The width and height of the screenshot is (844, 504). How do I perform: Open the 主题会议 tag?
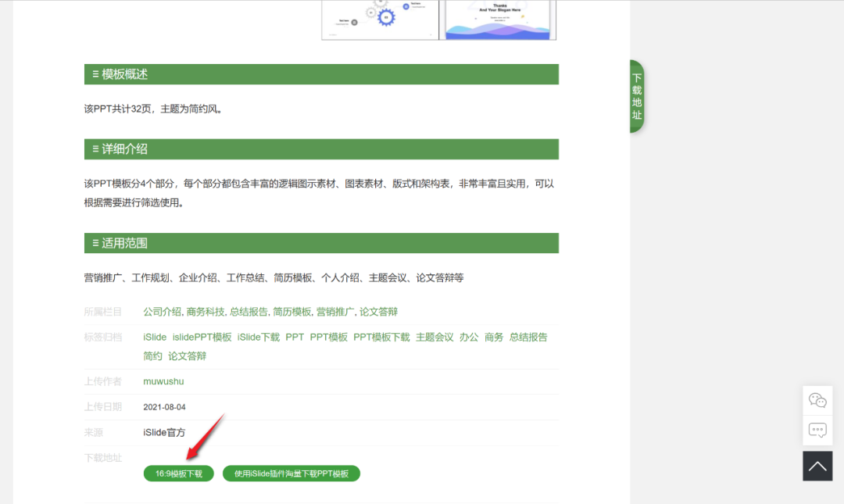click(x=434, y=337)
